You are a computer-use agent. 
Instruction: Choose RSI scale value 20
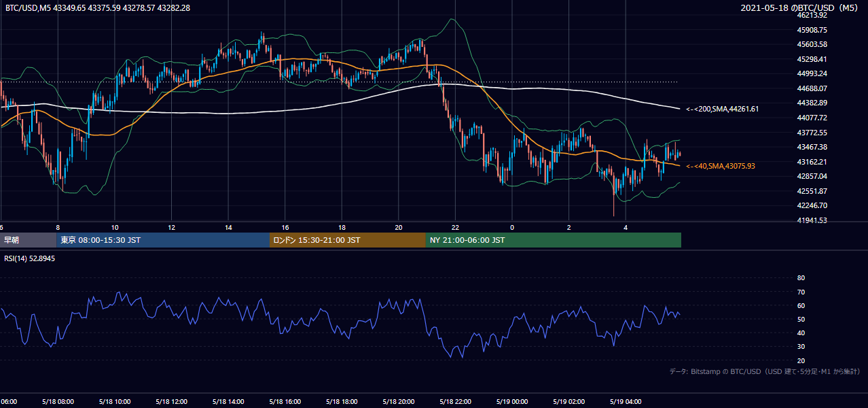tap(801, 360)
